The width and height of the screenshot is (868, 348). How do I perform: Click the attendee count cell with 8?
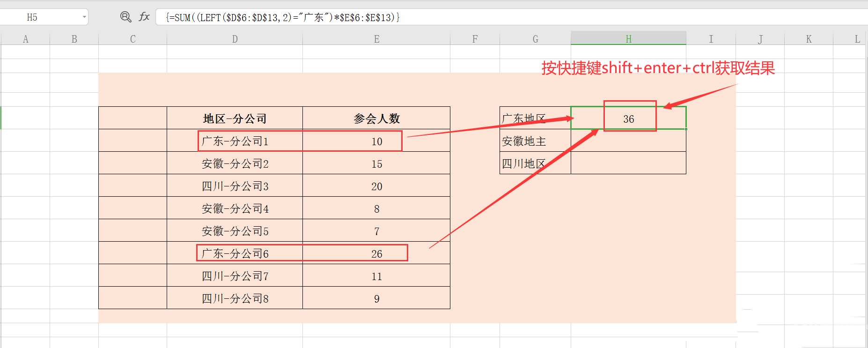[376, 208]
